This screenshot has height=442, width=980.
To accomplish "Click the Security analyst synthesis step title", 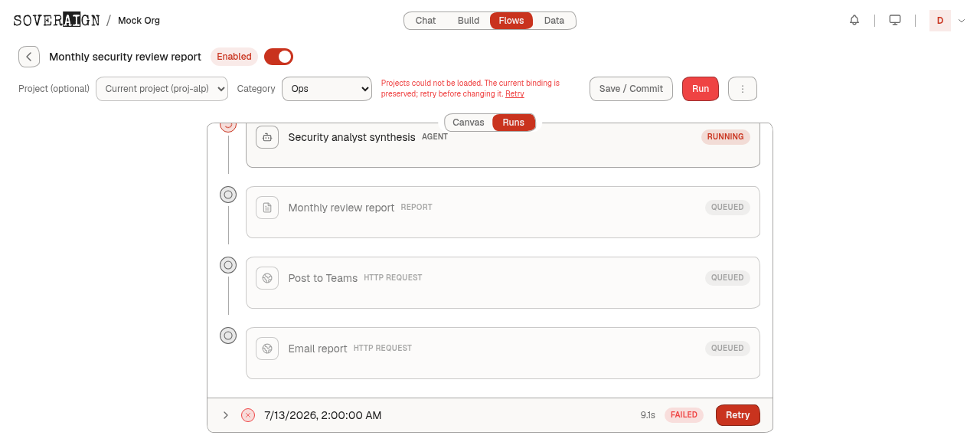I will [x=351, y=137].
